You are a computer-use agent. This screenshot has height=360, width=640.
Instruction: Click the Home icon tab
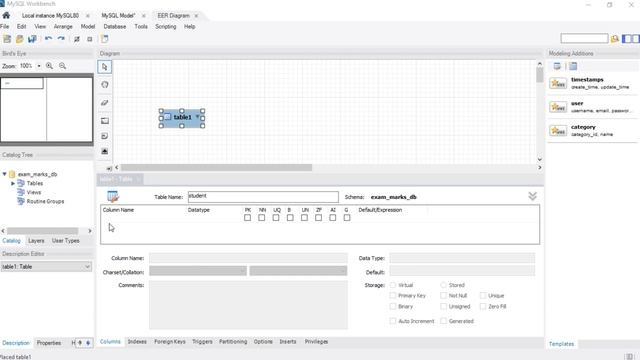pyautogui.click(x=6, y=16)
